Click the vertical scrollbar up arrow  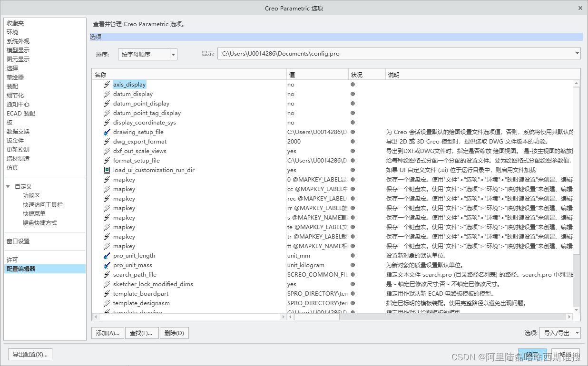[x=577, y=84]
